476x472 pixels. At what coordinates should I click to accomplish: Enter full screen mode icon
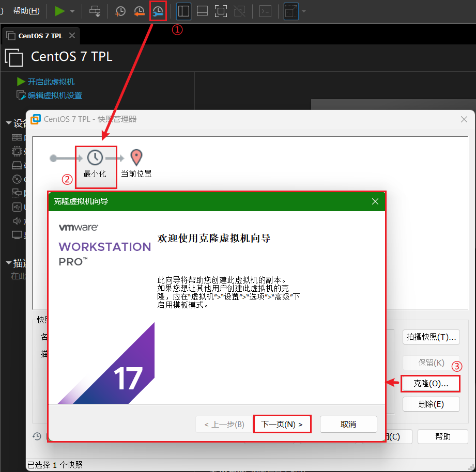point(221,11)
